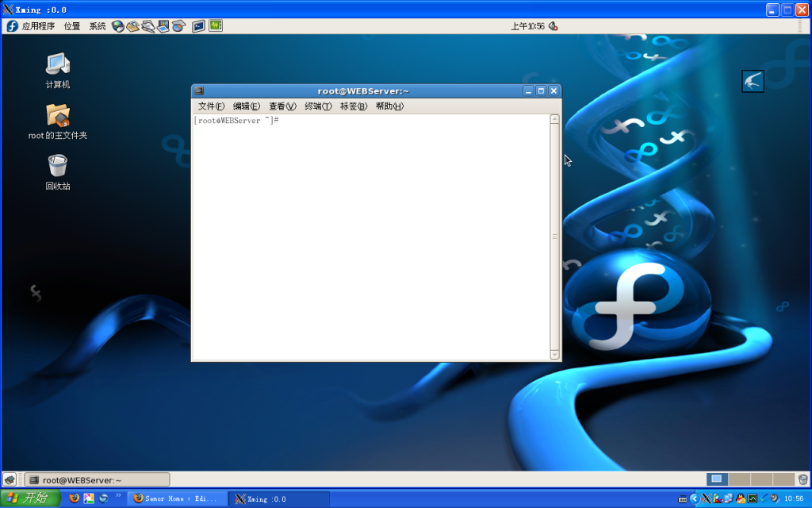812x508 pixels.
Task: Click the QQ penguin icon in system tray
Action: [740, 498]
